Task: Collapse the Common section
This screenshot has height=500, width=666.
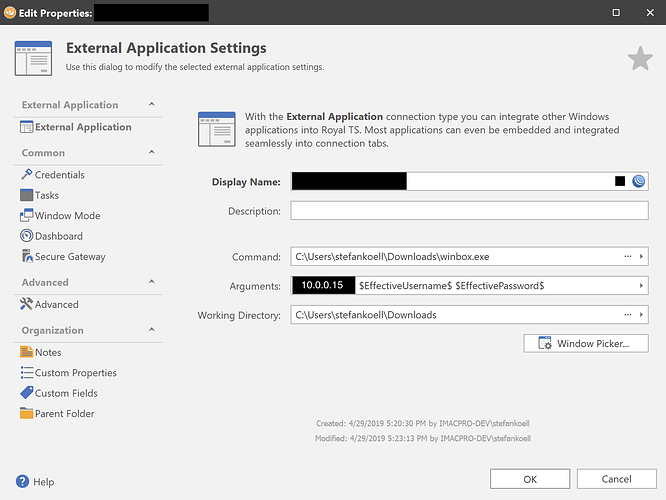Action: (151, 153)
